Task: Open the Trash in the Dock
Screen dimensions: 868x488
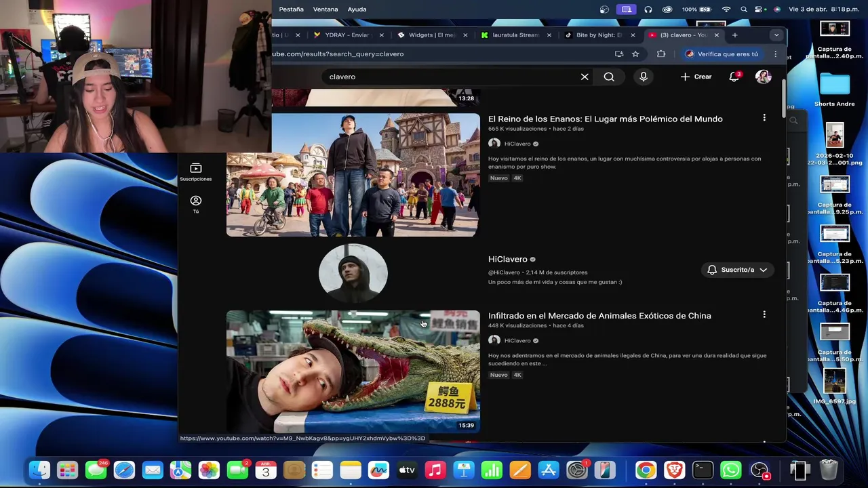Action: (829, 470)
